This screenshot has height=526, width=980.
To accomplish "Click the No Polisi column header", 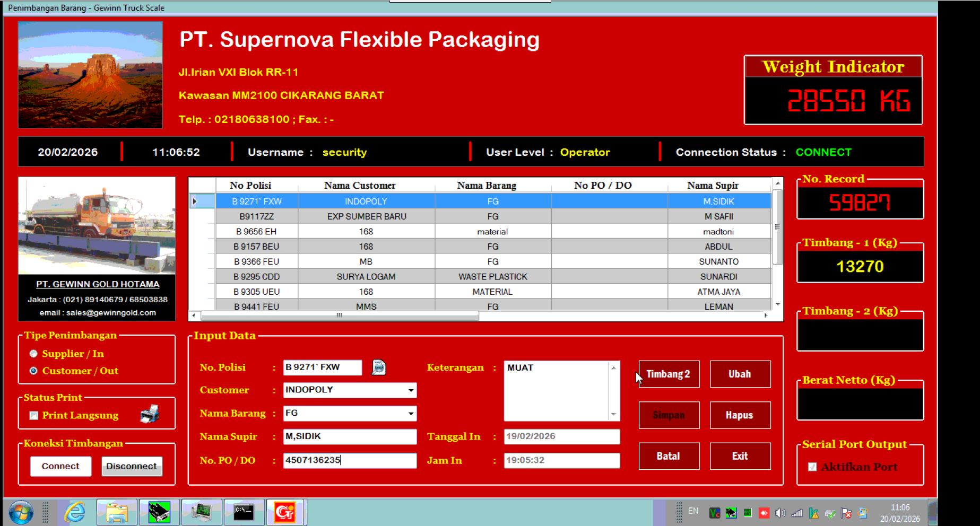I will pos(257,185).
